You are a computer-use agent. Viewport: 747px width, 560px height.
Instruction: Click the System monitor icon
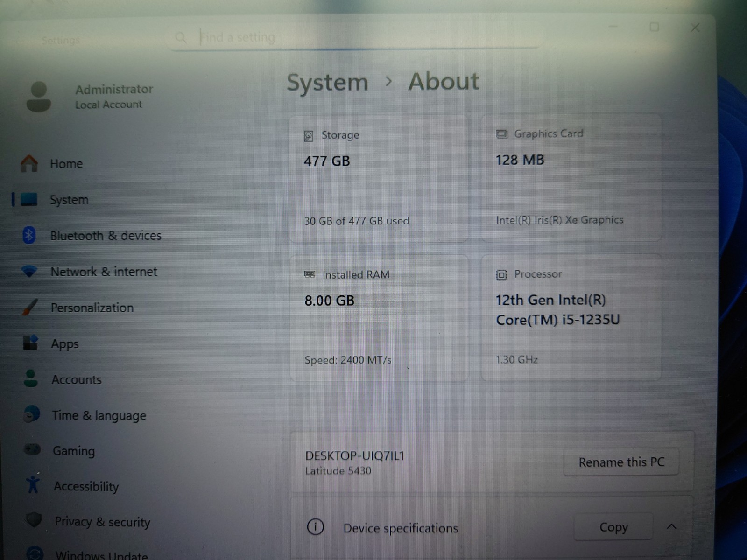point(29,199)
